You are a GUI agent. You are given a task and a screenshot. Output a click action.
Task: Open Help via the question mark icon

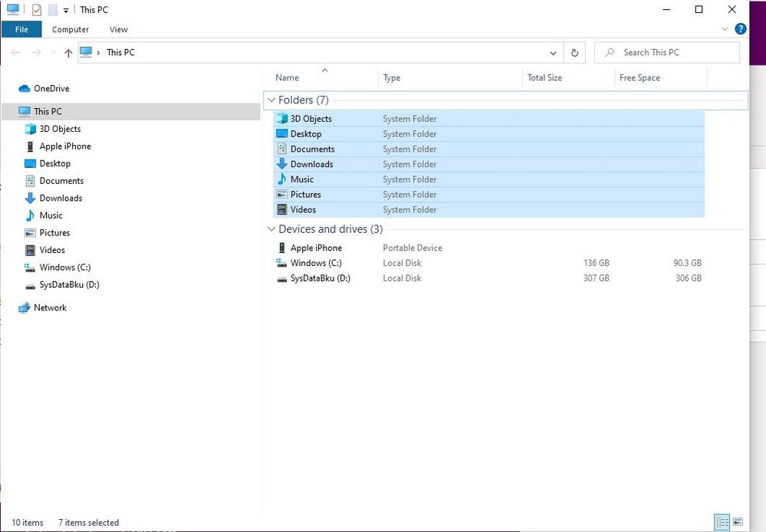pyautogui.click(x=740, y=28)
